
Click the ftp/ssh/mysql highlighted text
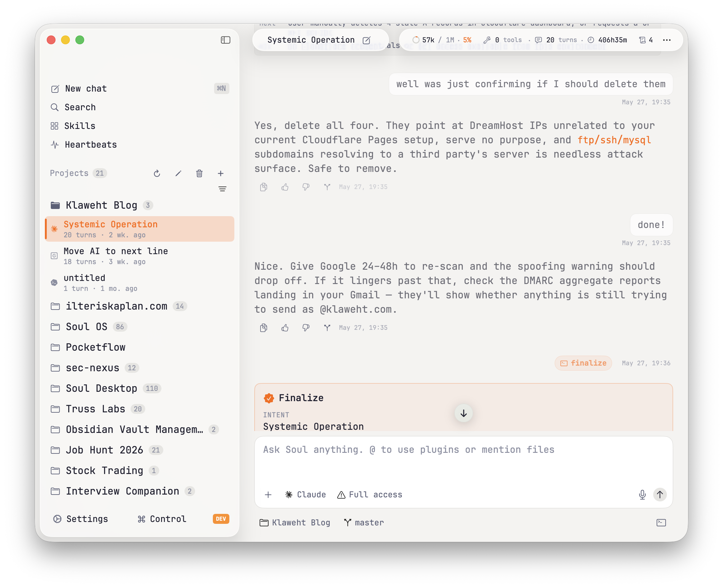(x=614, y=140)
